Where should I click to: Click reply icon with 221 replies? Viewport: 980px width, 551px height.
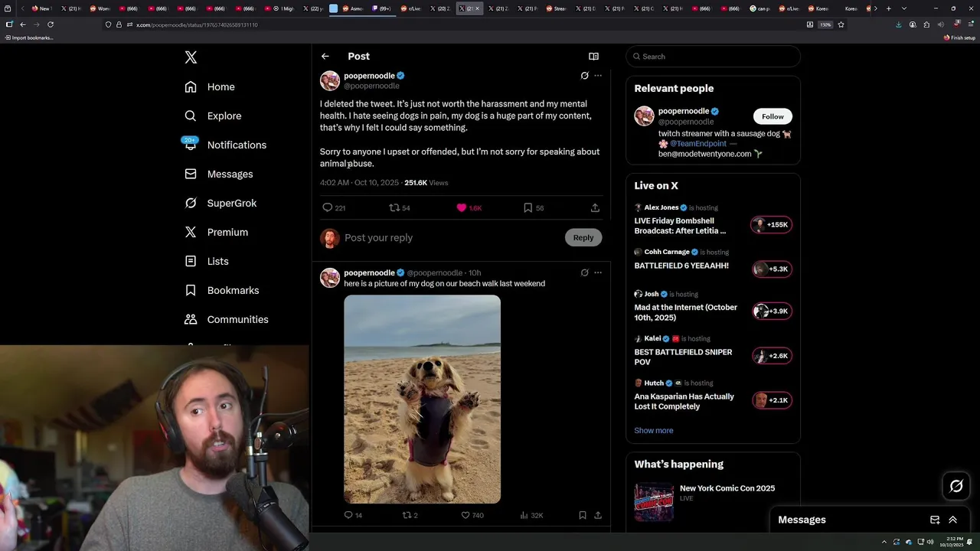[x=334, y=207]
